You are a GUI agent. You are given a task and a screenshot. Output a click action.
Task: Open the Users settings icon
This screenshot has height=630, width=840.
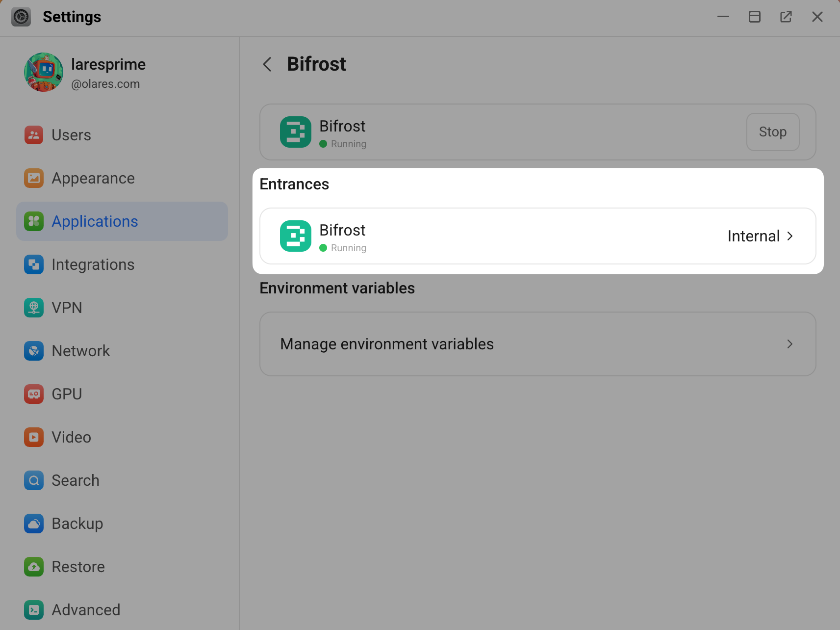(33, 135)
